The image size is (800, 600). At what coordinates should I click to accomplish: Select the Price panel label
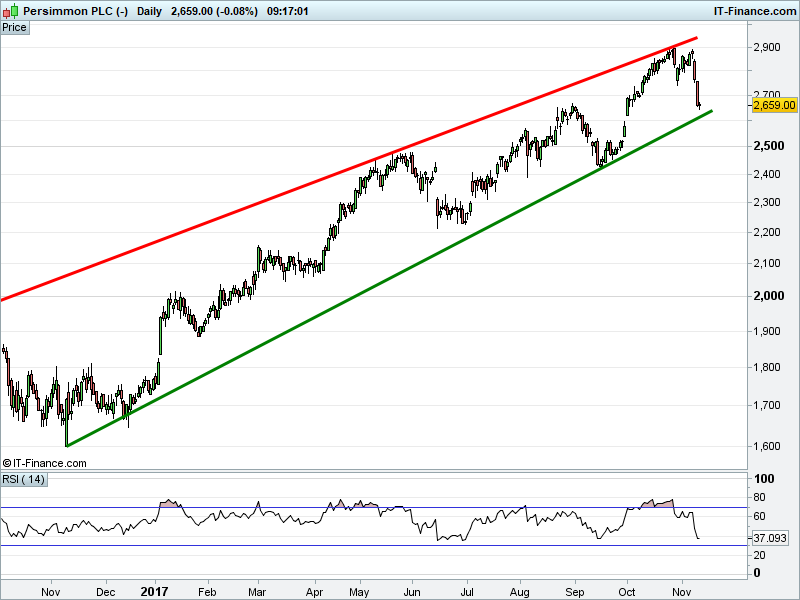pyautogui.click(x=14, y=28)
